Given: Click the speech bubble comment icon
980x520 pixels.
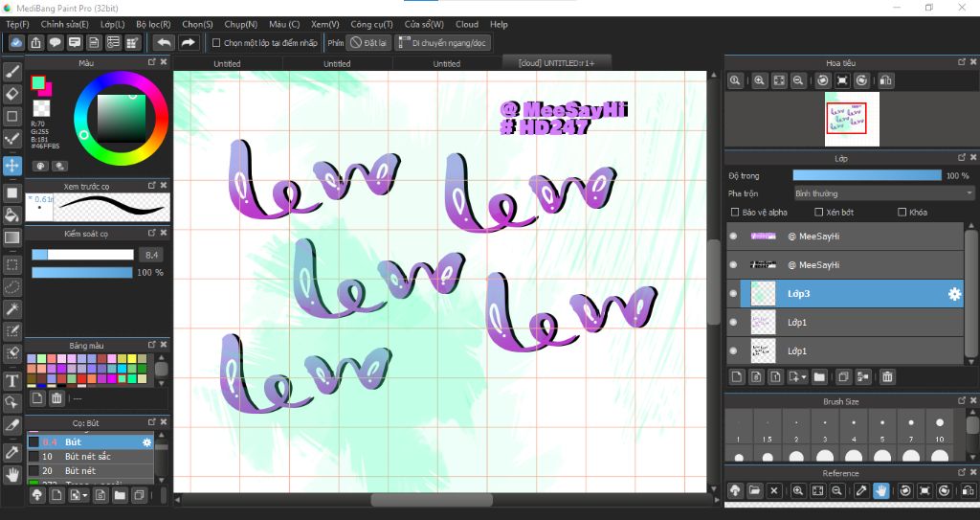Looking at the screenshot, I should [55, 42].
